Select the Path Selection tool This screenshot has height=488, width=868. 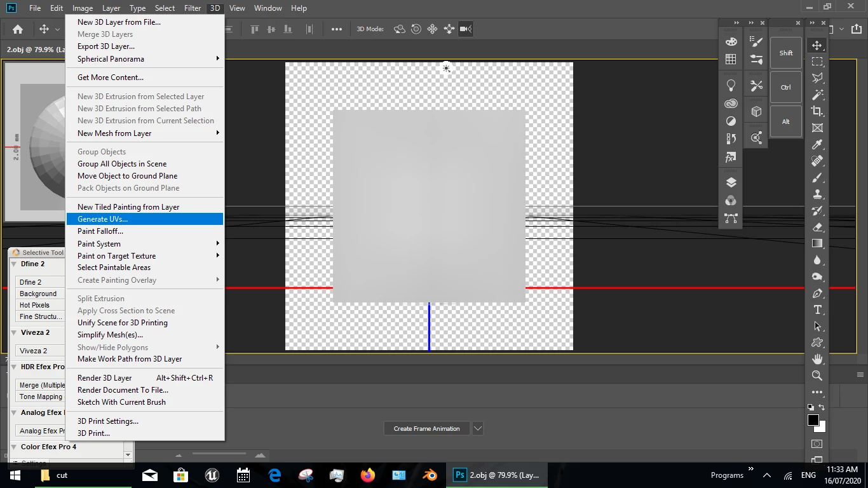tap(817, 326)
